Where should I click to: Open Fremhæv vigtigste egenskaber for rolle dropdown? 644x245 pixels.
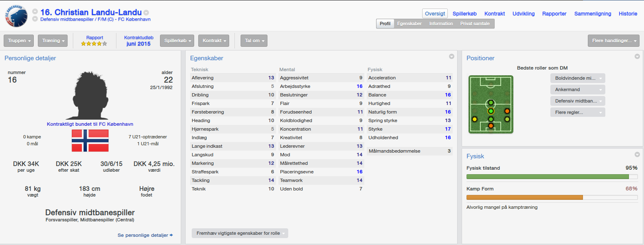[240, 233]
